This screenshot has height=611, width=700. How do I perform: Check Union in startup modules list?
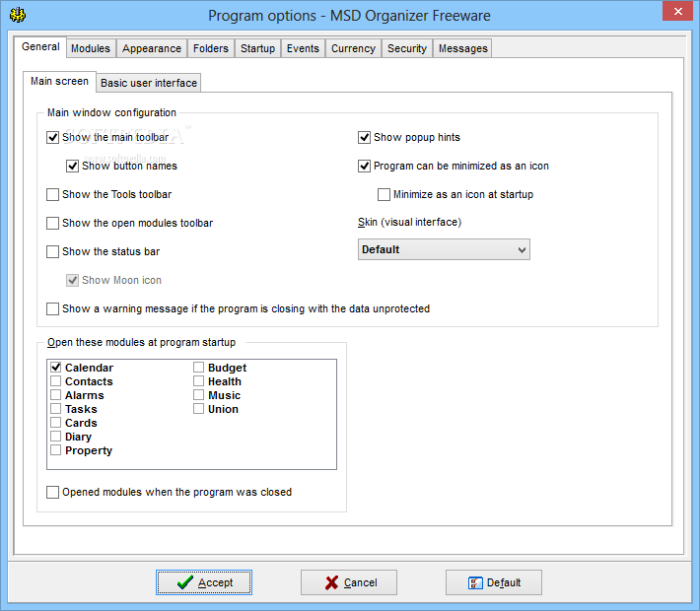[x=198, y=409]
